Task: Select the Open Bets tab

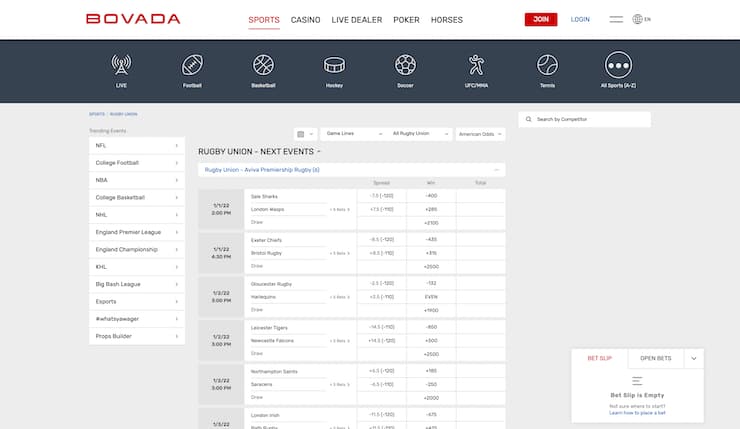Action: click(656, 359)
